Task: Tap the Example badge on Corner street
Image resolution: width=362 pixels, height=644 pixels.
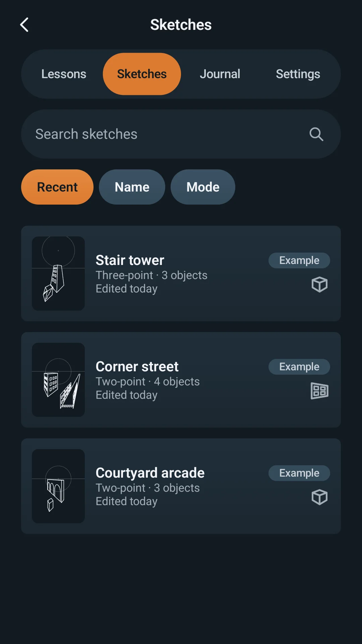Action: tap(299, 367)
